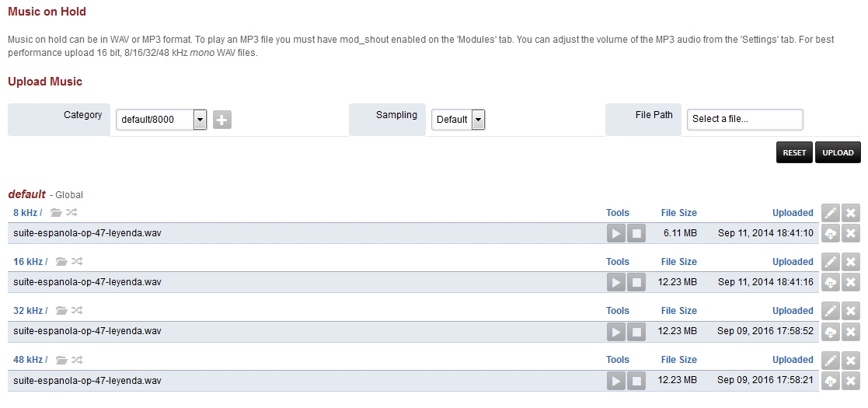
Task: Toggle shuffle on the 16 kHz category
Action: (76, 262)
